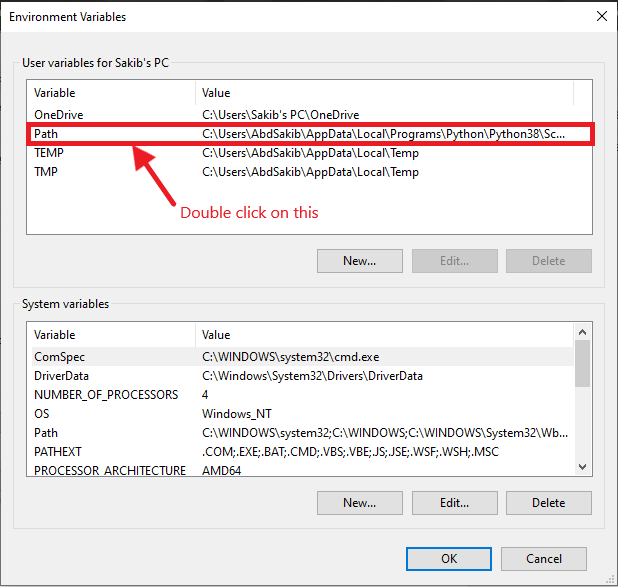Click the Variable column header in System variables
The width and height of the screenshot is (618, 587).
pyautogui.click(x=111, y=335)
